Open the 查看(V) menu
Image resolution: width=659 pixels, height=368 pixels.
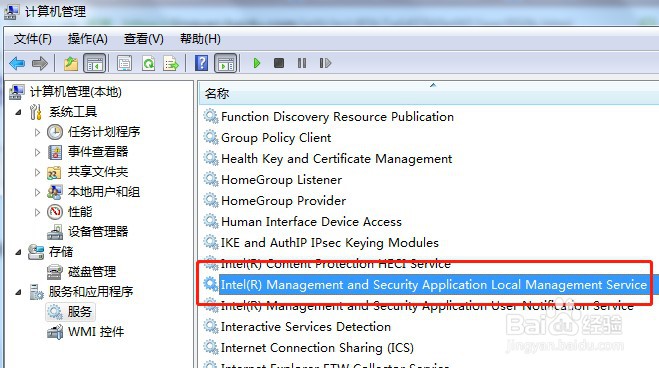(143, 39)
